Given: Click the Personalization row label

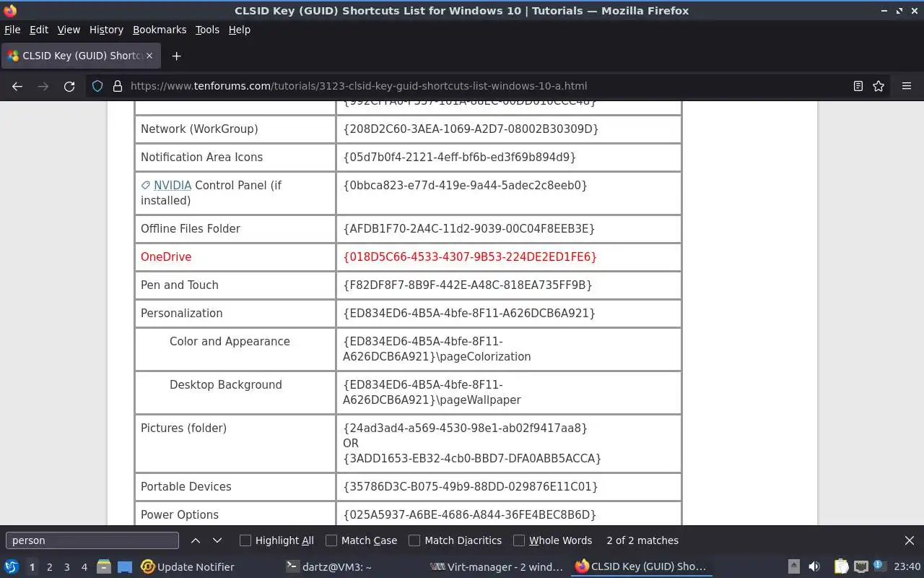Looking at the screenshot, I should 181,314.
